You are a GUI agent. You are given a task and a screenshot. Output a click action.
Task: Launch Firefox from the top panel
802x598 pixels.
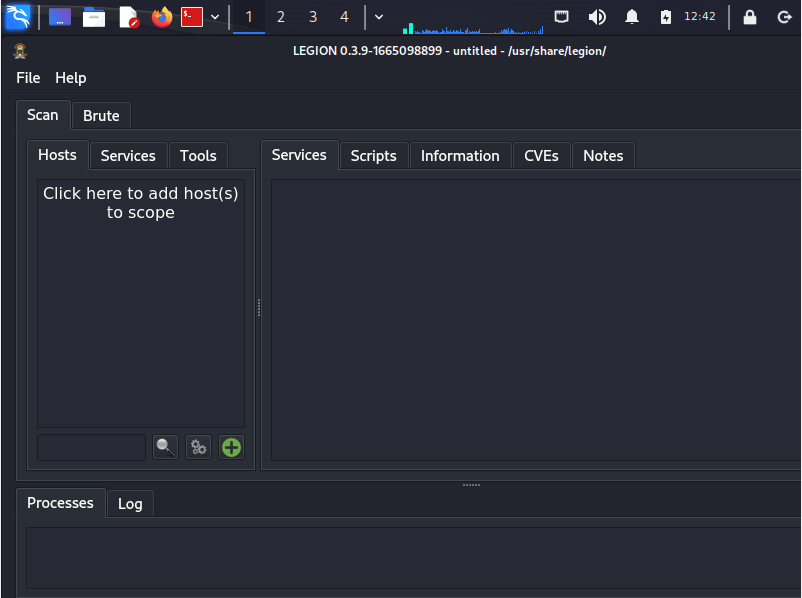(x=161, y=17)
